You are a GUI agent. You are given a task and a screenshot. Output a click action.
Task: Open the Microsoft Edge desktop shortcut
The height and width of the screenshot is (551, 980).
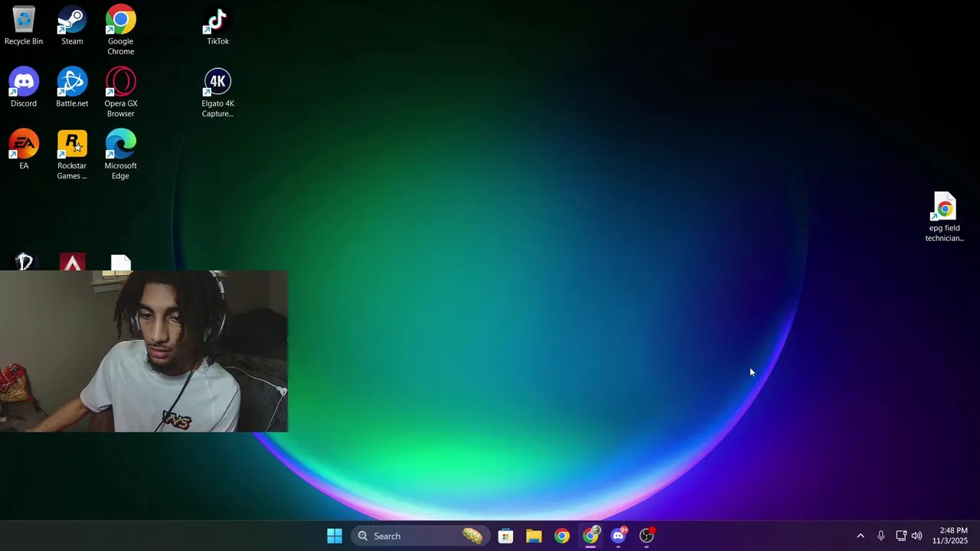120,155
